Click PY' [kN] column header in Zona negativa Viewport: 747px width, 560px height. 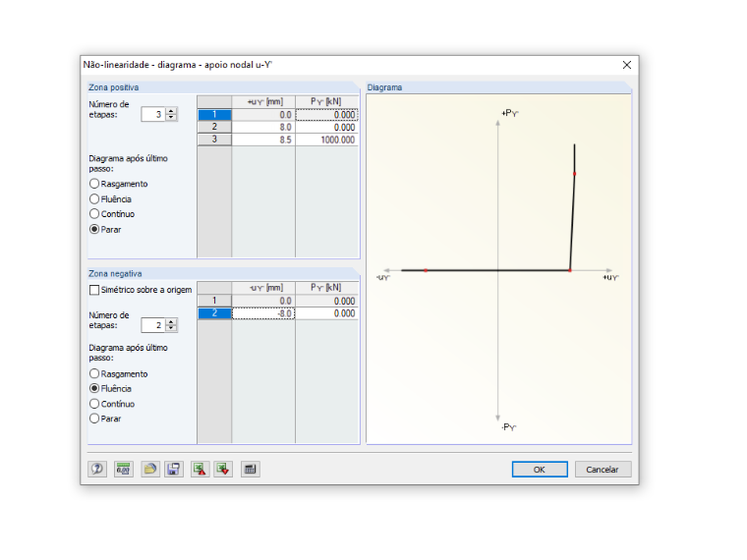(x=326, y=288)
